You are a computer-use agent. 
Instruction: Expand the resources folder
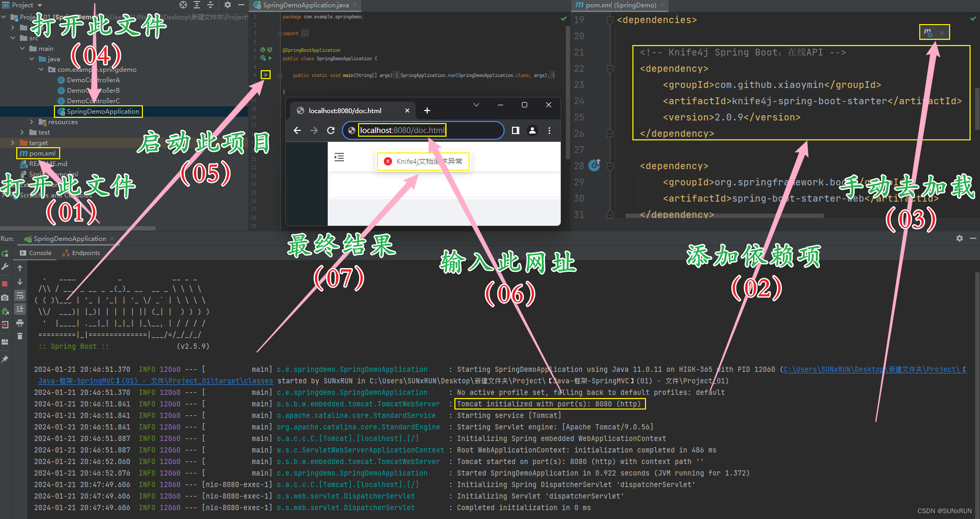tap(31, 122)
